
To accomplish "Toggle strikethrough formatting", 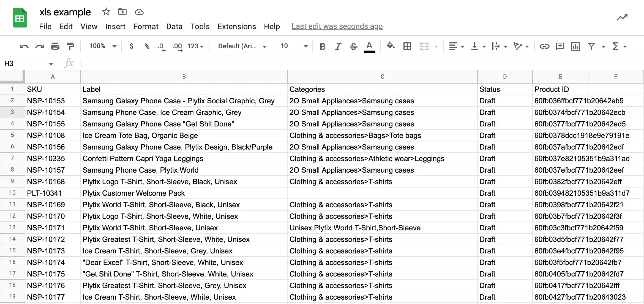I will [x=353, y=46].
